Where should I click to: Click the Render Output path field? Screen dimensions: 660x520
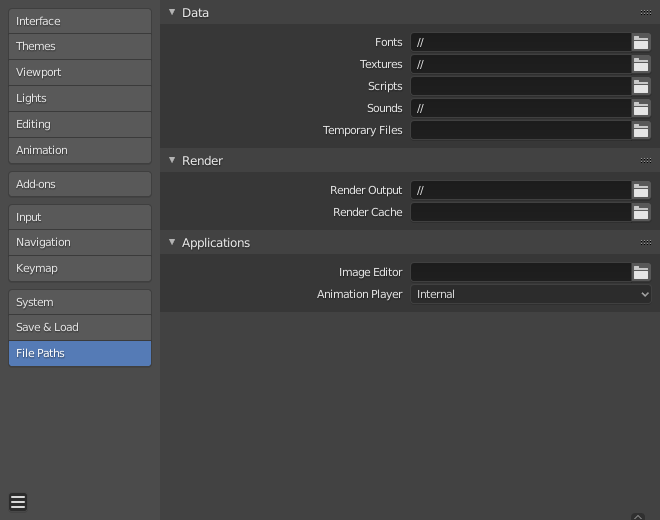[x=520, y=190]
